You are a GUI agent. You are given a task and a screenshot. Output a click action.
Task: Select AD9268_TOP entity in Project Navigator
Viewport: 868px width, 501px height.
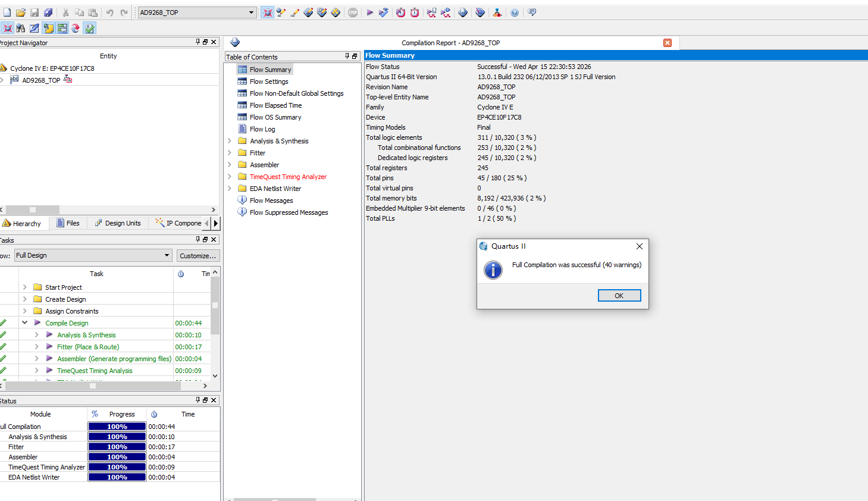(x=41, y=80)
